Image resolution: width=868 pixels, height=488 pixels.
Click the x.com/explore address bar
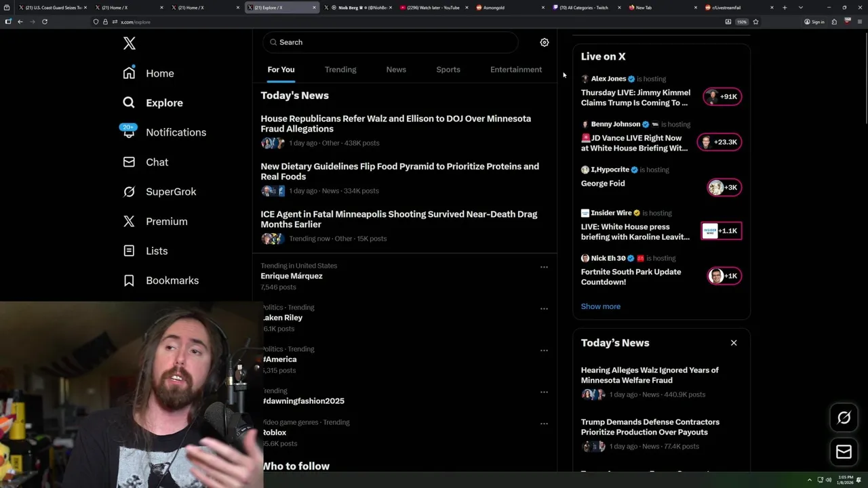pos(407,22)
